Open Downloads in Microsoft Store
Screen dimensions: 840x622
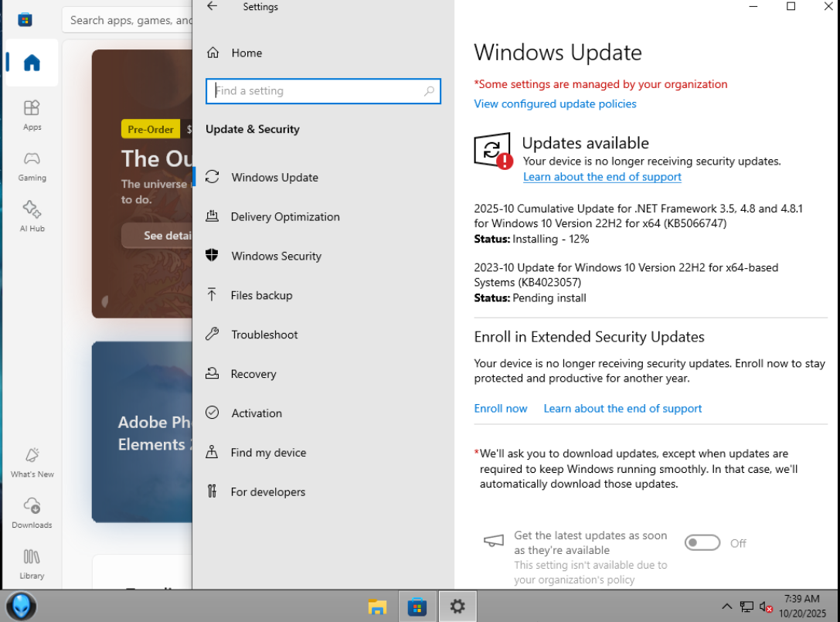click(x=32, y=513)
